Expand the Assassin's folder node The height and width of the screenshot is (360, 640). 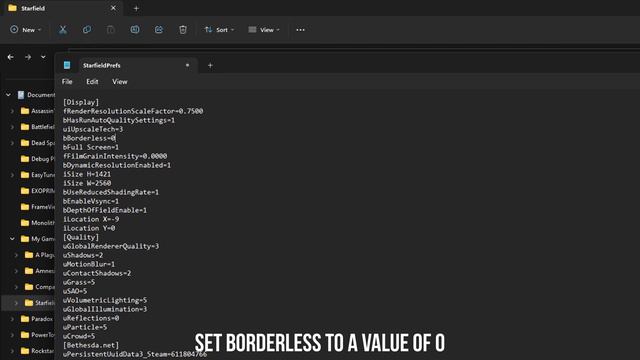[12, 111]
